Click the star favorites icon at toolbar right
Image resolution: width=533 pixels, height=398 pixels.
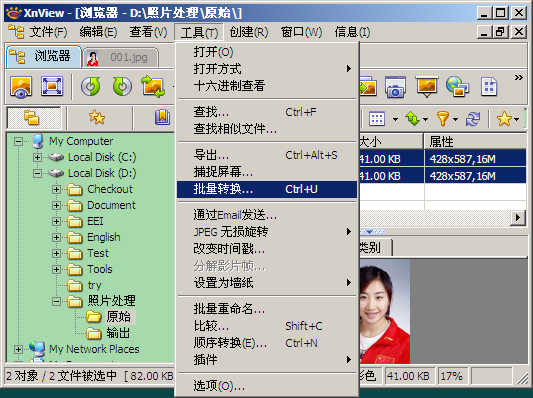[x=504, y=119]
